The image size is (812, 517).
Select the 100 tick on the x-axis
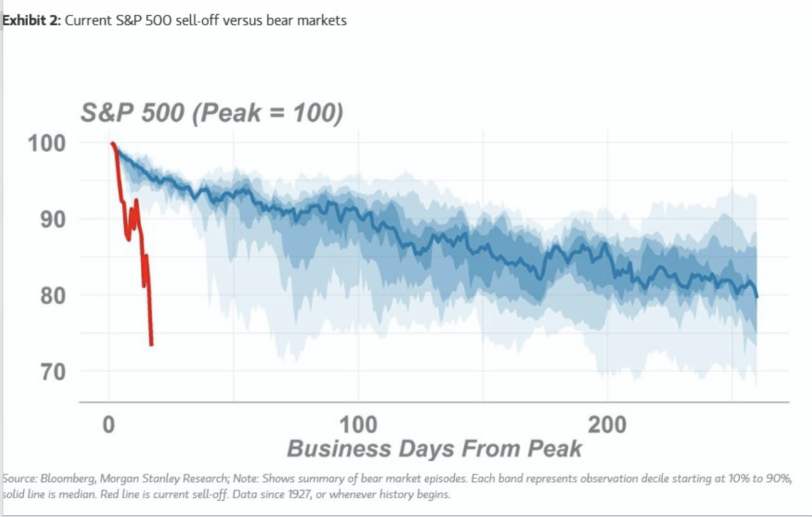coord(358,425)
